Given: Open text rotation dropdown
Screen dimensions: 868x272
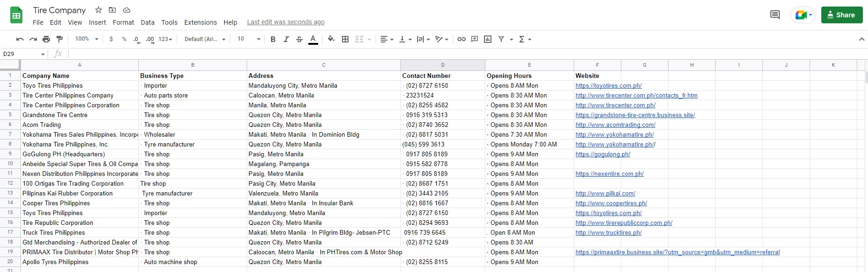Looking at the screenshot, I should coord(441,39).
